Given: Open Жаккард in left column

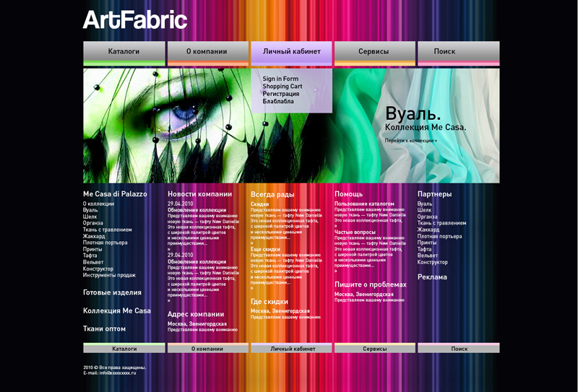Looking at the screenshot, I should pos(94,236).
